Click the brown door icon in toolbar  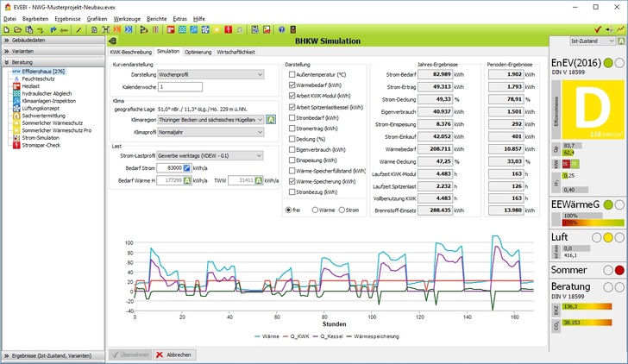[x=292, y=29]
